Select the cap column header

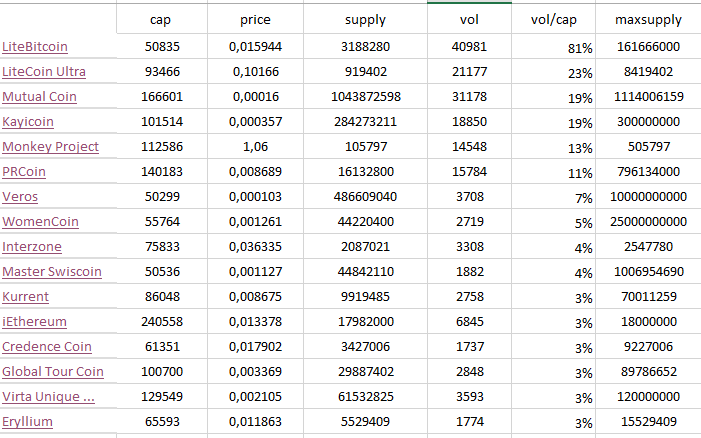point(160,20)
